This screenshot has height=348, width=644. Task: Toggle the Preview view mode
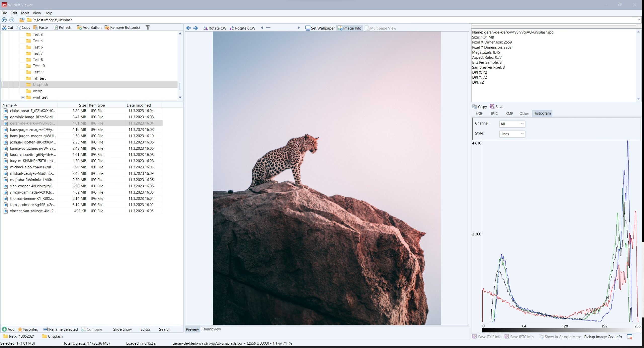click(x=192, y=329)
